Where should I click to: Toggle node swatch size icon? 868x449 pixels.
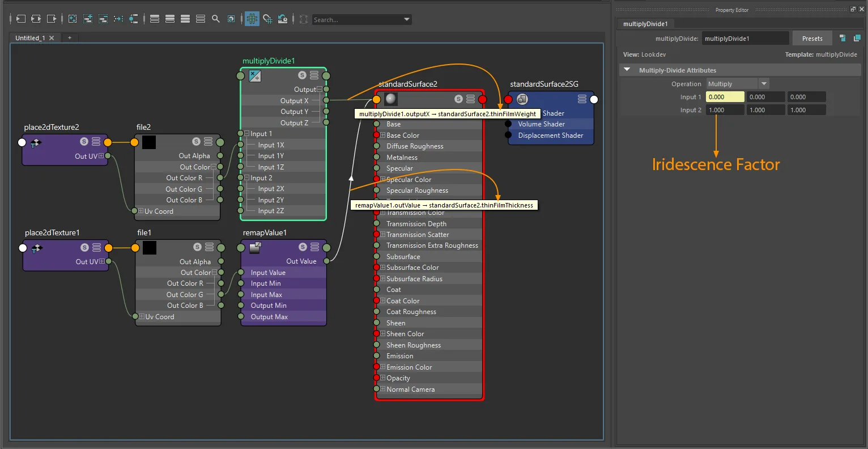coord(231,19)
